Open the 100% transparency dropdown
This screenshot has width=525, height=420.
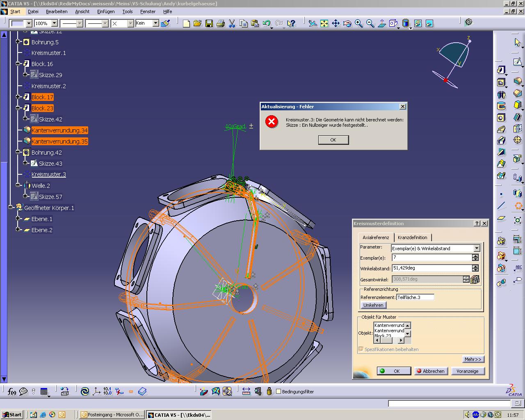(x=55, y=23)
